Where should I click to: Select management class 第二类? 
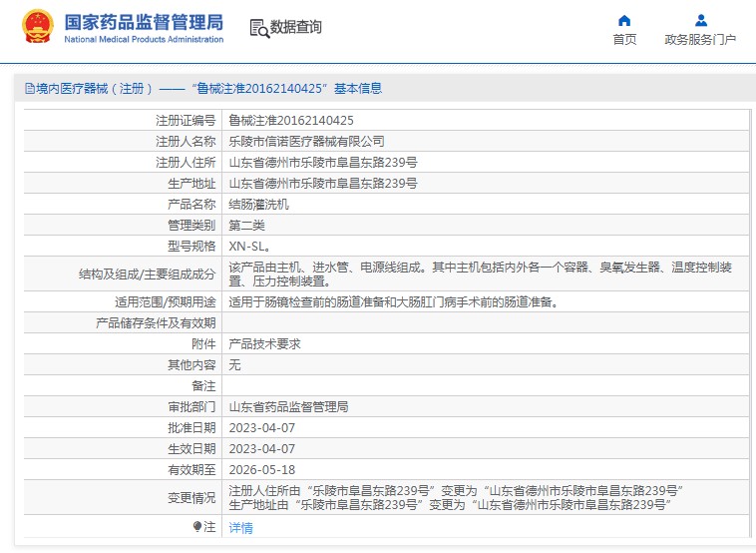247,226
